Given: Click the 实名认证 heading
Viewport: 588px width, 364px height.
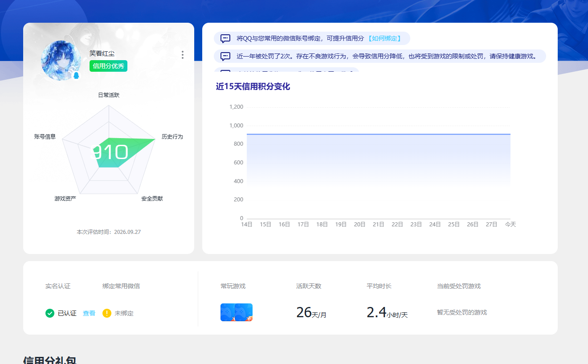Looking at the screenshot, I should [x=58, y=286].
